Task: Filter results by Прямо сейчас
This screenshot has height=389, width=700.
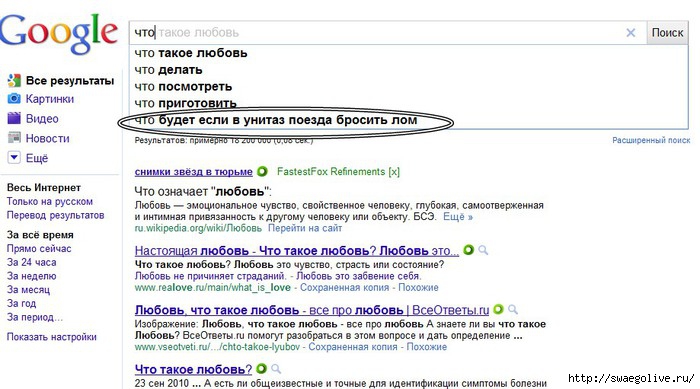Action: pos(39,248)
